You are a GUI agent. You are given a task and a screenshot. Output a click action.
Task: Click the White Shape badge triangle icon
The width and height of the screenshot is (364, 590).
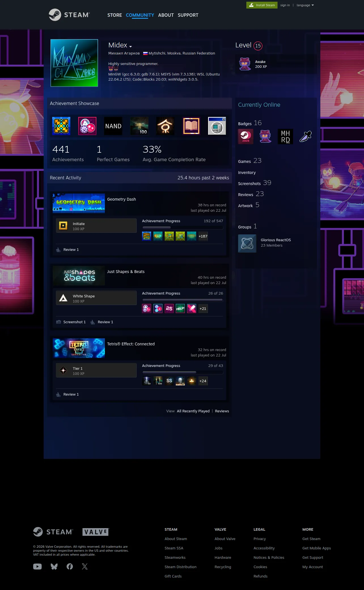pos(63,298)
